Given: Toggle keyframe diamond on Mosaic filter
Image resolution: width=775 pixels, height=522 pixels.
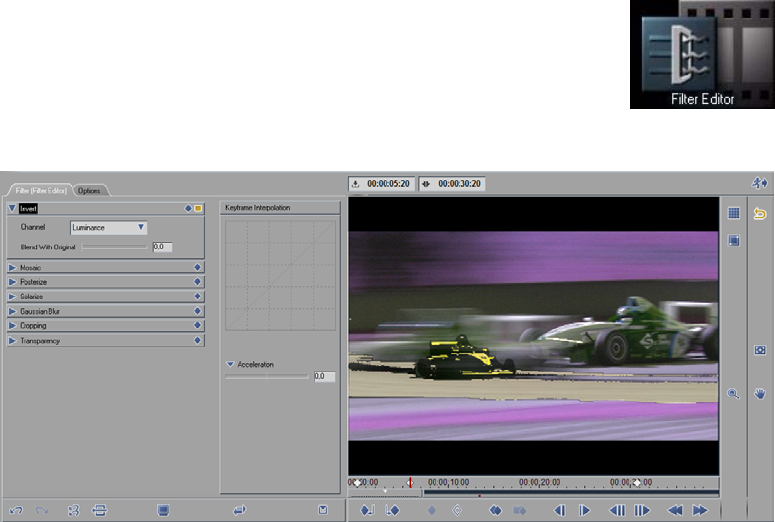Looking at the screenshot, I should tap(198, 268).
